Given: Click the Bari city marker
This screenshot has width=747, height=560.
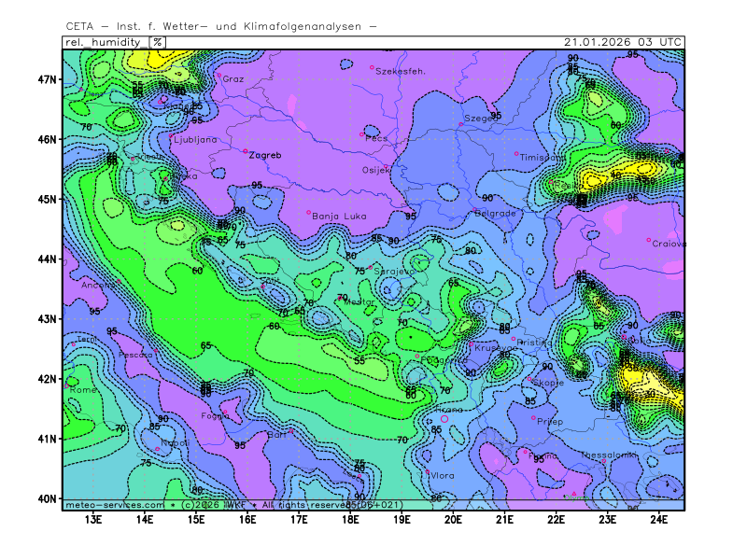Looking at the screenshot, I should tap(290, 430).
